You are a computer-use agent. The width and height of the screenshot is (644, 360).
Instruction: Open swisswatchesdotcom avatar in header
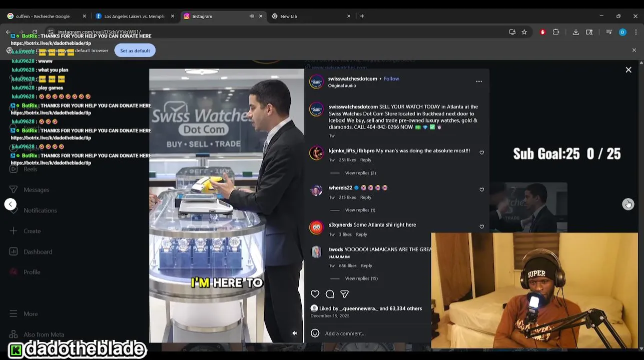[x=316, y=81]
